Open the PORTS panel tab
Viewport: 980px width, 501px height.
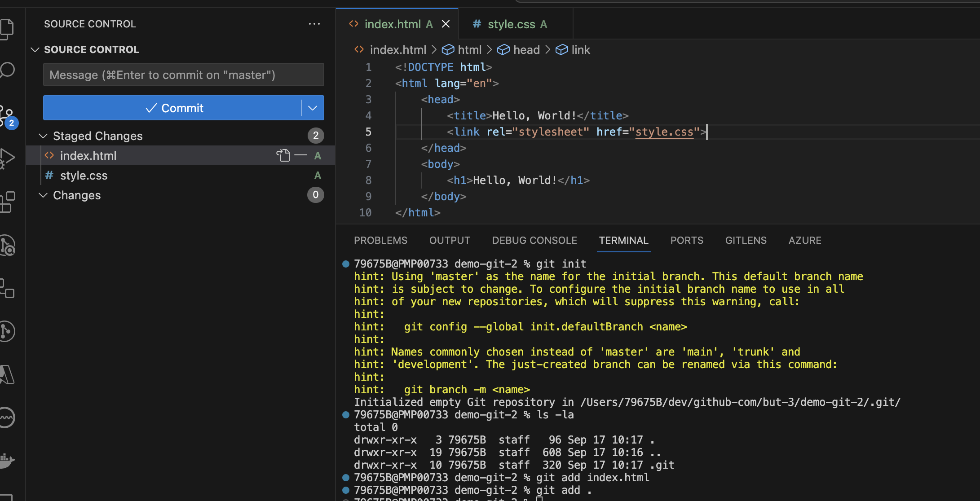pyautogui.click(x=687, y=240)
